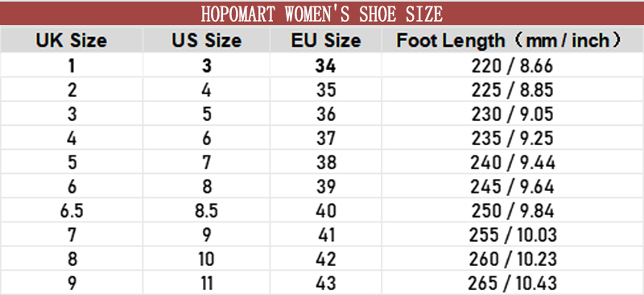Select the EU size 35 cell

(x=326, y=89)
